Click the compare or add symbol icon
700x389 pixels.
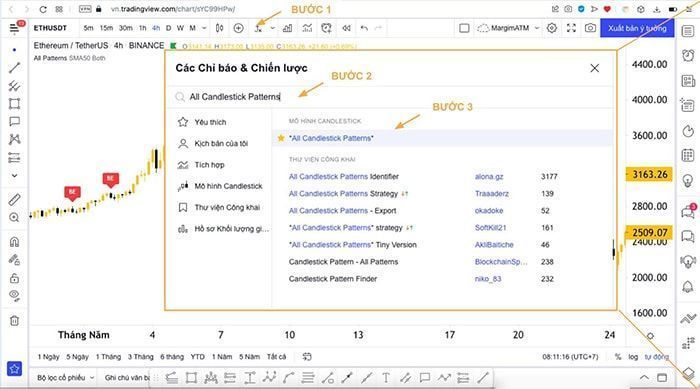[x=238, y=28]
